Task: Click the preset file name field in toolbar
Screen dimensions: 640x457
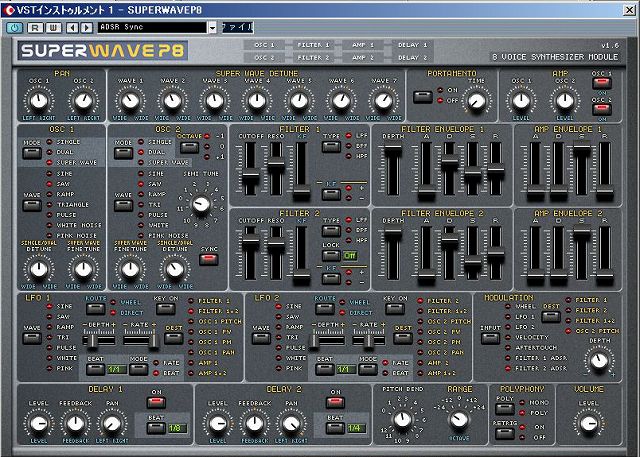Action: pos(237,27)
